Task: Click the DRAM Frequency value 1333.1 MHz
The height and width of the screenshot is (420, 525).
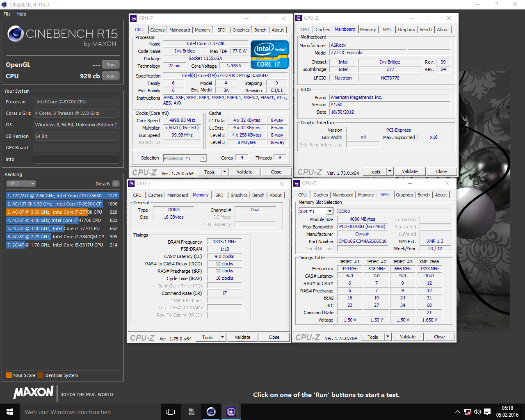Action: (224, 242)
